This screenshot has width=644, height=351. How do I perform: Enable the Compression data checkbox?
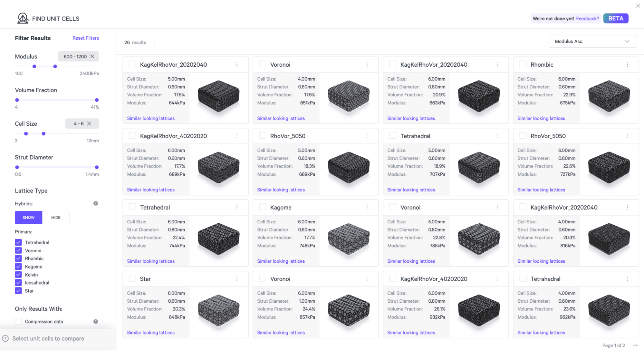18,321
